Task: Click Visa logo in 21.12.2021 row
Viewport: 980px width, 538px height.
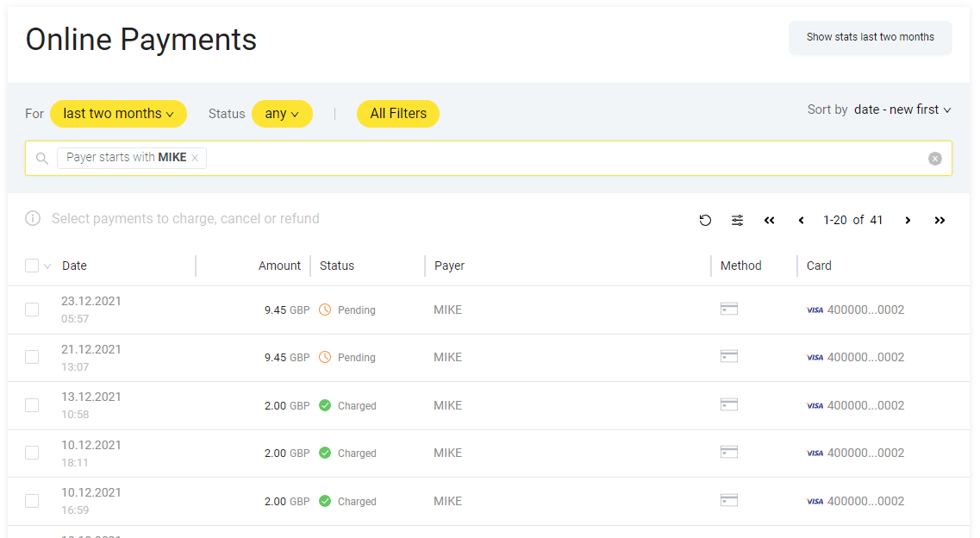Action: point(815,358)
